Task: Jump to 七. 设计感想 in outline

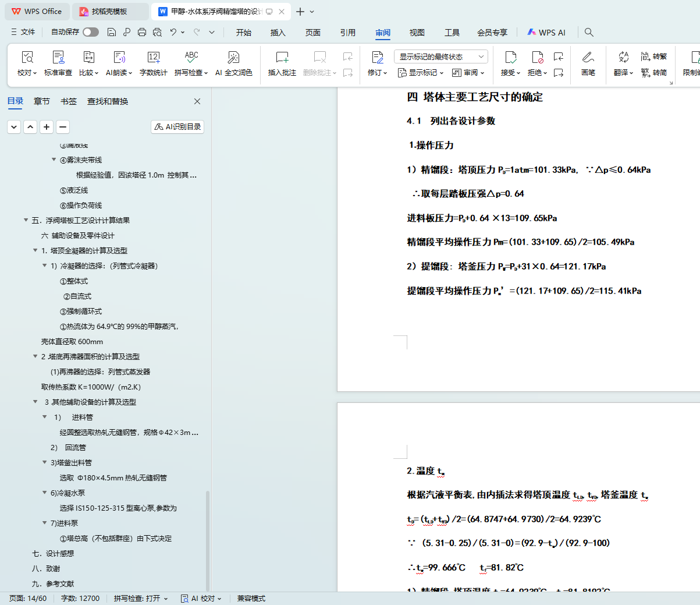Action: point(53,553)
